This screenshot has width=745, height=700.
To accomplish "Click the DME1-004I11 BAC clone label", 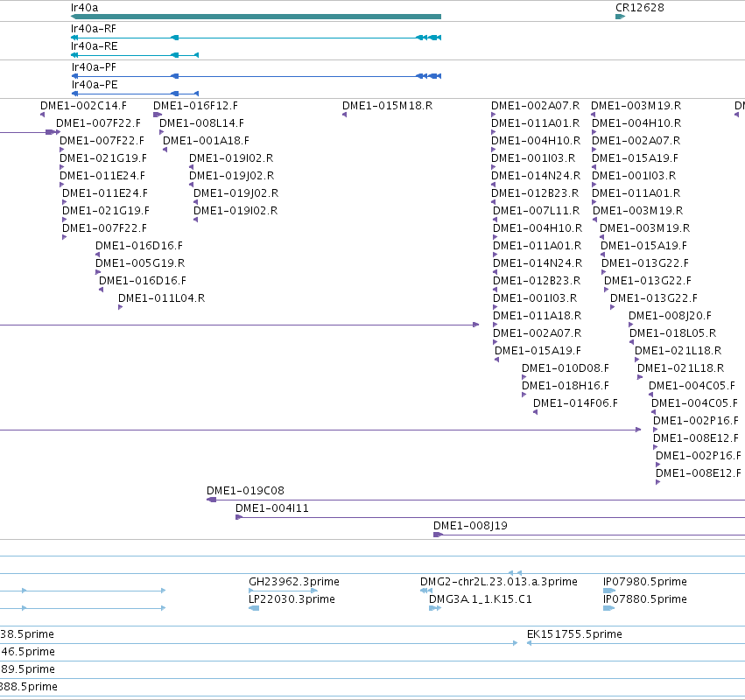I will point(271,508).
